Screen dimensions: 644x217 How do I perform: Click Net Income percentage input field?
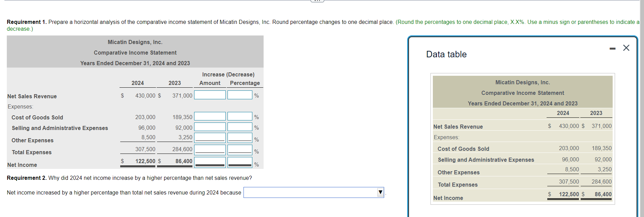(240, 162)
